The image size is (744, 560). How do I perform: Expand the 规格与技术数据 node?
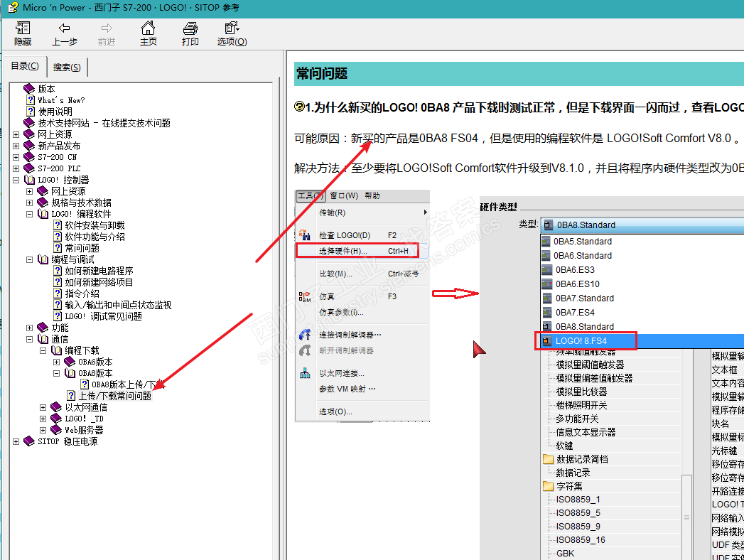point(29,203)
